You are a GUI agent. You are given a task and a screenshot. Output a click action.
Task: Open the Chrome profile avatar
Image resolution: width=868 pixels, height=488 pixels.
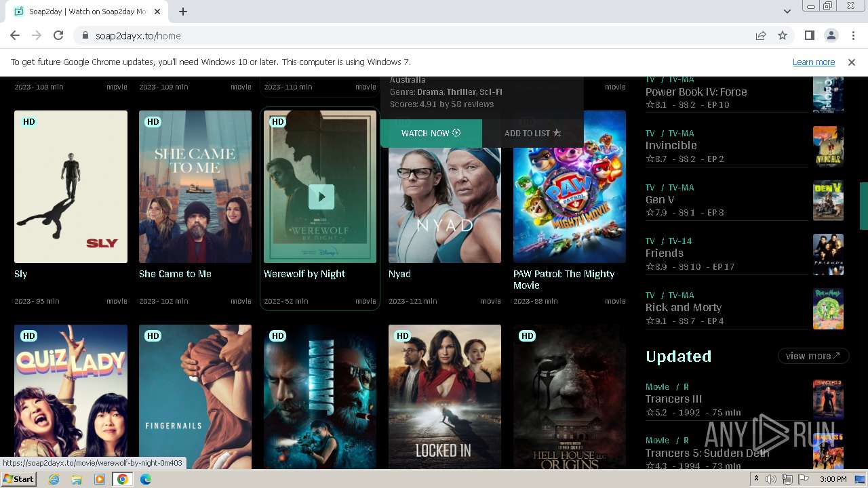(831, 36)
